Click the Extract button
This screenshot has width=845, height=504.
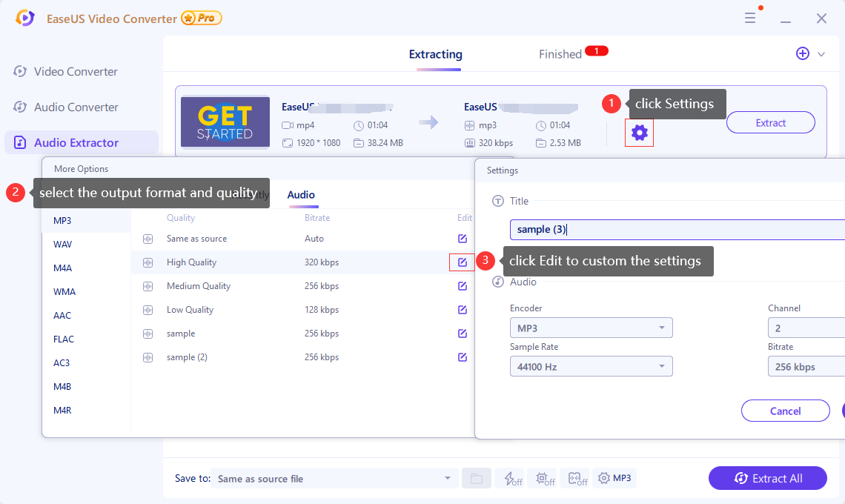[771, 122]
